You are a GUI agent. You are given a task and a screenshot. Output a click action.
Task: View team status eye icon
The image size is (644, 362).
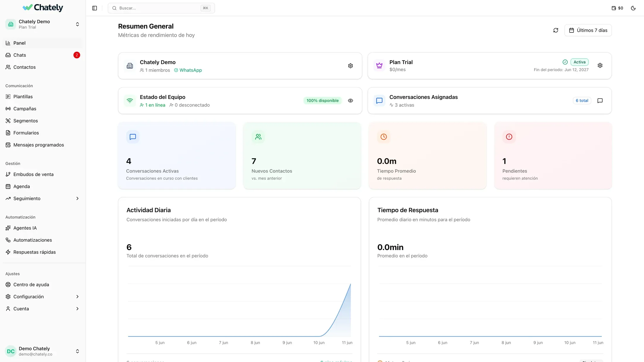coord(350,101)
